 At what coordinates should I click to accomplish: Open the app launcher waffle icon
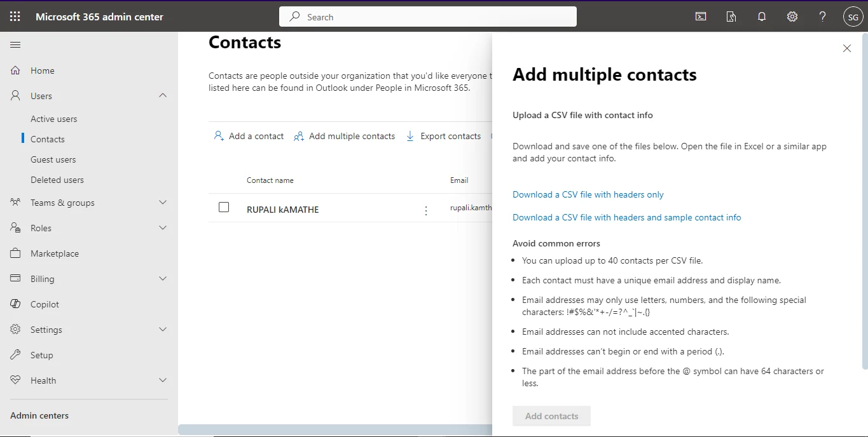[15, 17]
